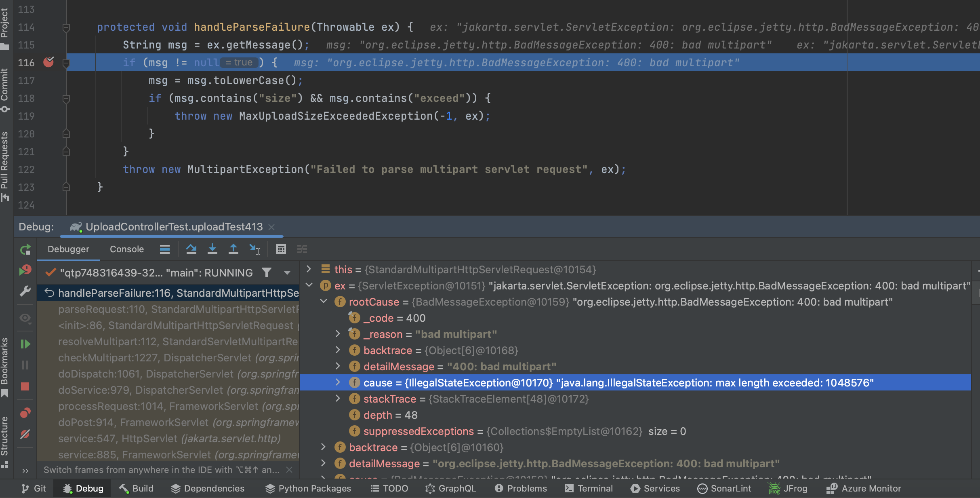This screenshot has width=980, height=498.
Task: Select suppressedExceptions variable row
Action: [635, 431]
